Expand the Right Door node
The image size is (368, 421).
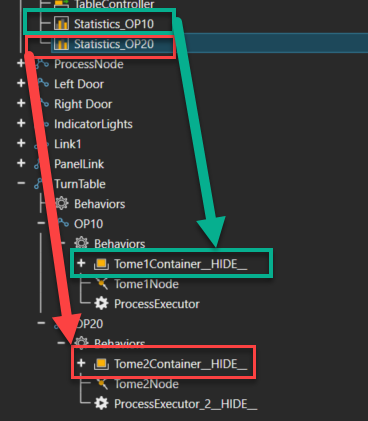point(21,103)
